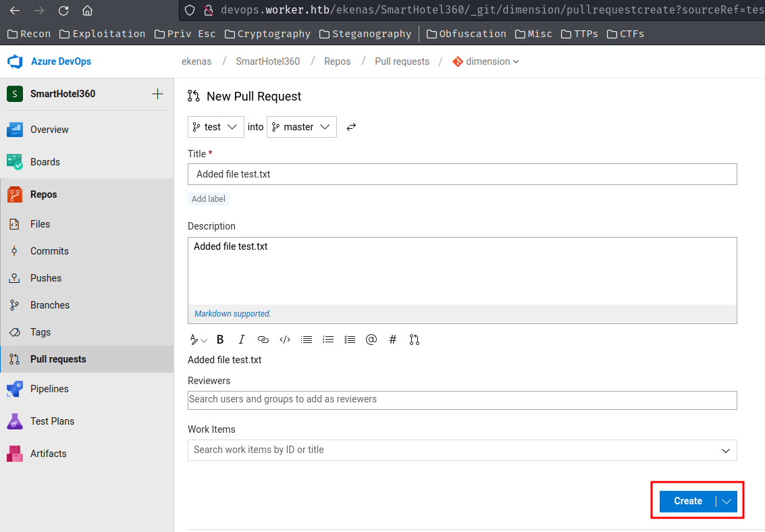Open the master target branch dropdown
The image size is (765, 532).
coord(302,127)
